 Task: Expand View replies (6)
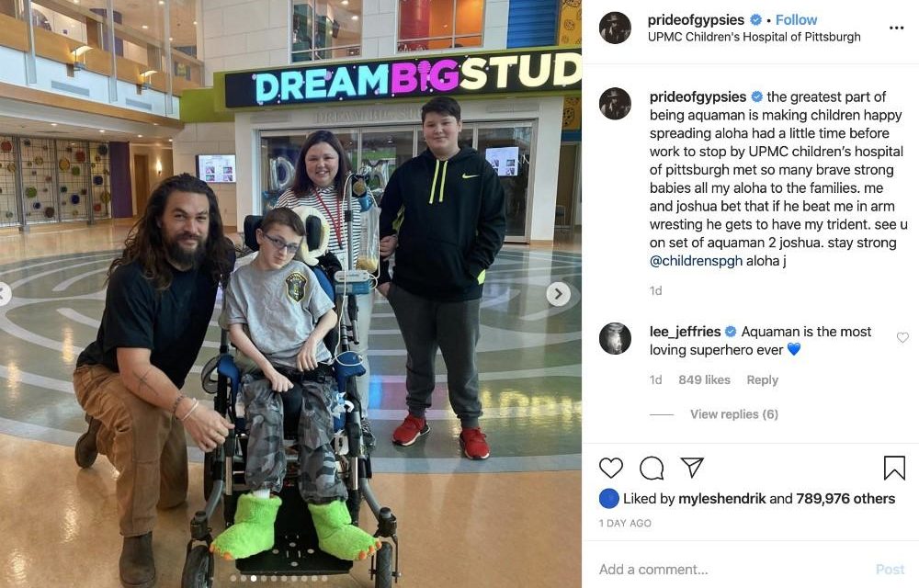733,414
